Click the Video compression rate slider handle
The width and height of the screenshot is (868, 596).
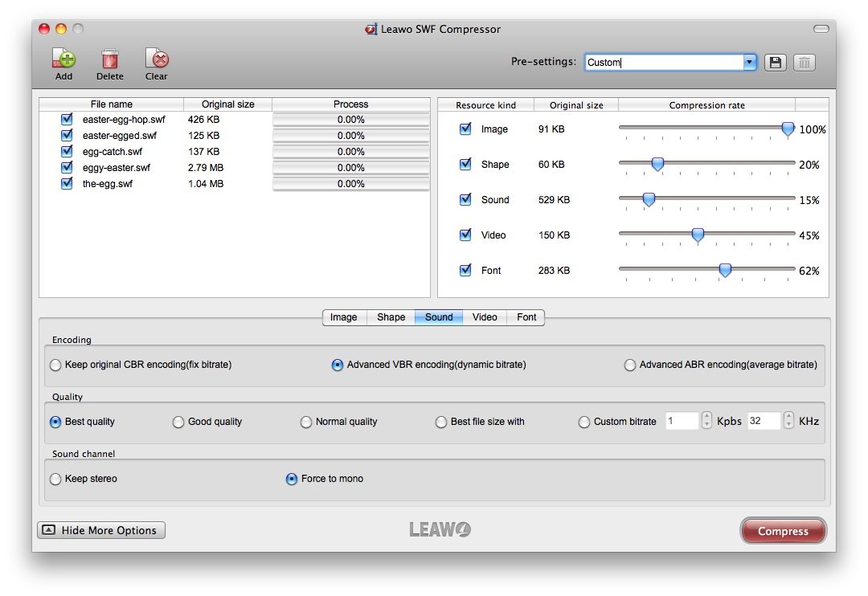698,235
